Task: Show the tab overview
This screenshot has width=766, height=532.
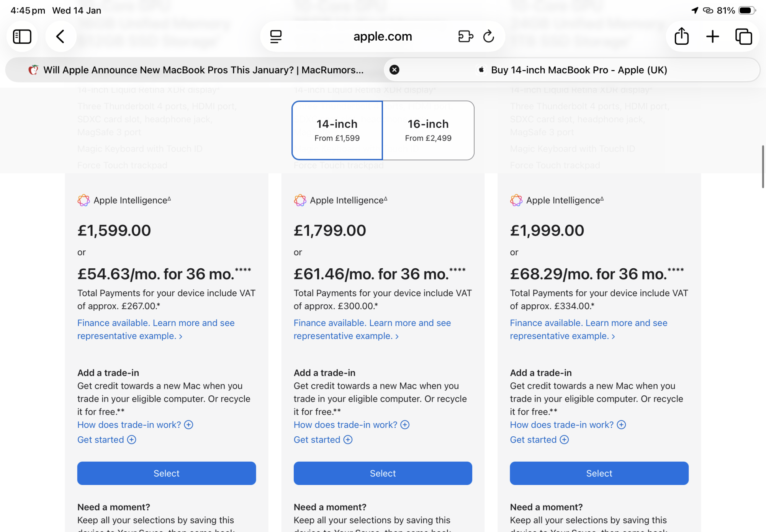Action: (x=743, y=37)
